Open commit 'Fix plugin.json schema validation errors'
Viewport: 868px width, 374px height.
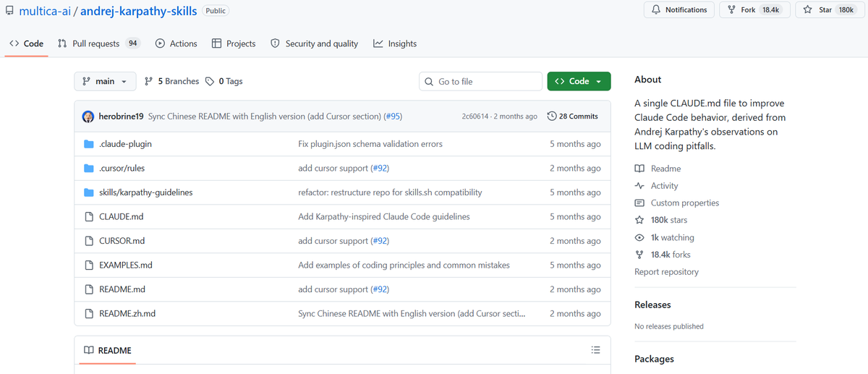tap(370, 144)
